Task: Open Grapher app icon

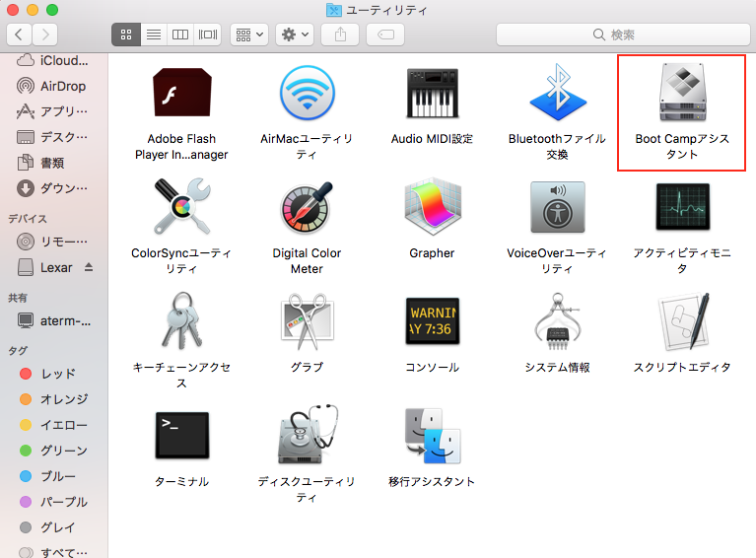Action: point(433,206)
